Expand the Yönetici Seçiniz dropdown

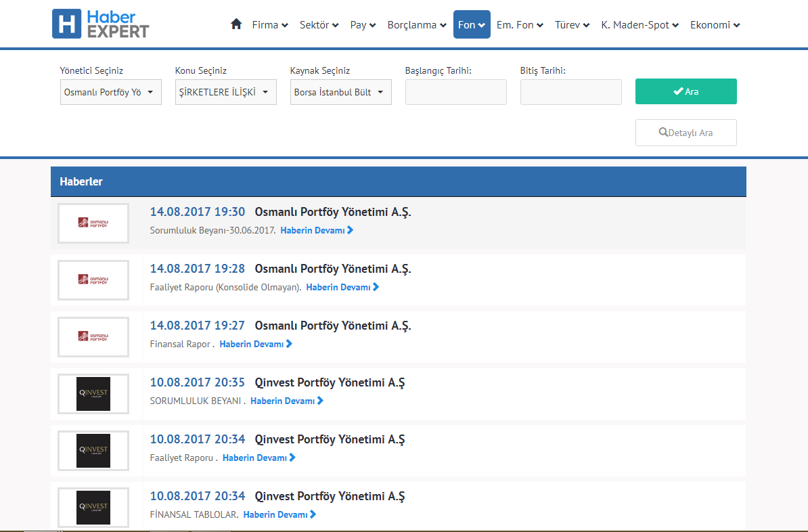[111, 92]
